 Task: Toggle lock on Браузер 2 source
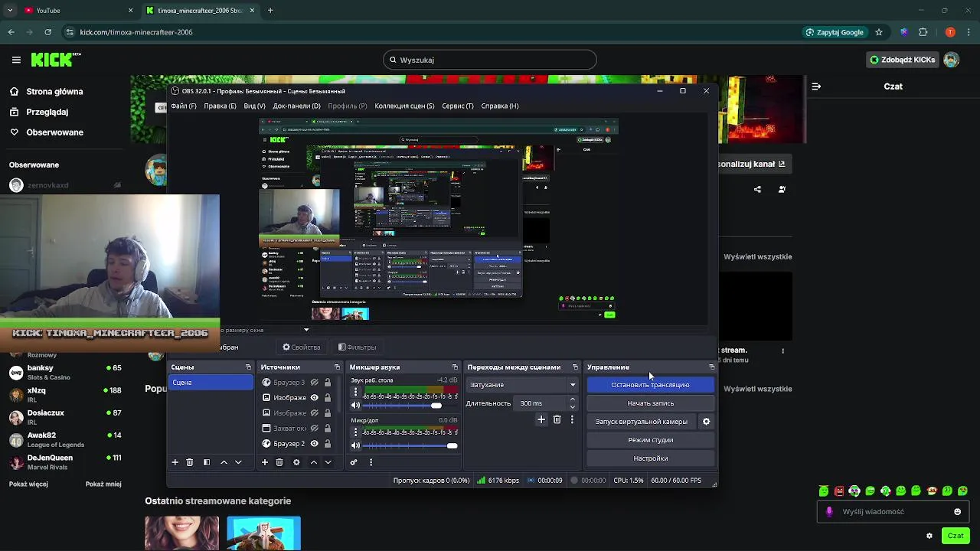[328, 444]
